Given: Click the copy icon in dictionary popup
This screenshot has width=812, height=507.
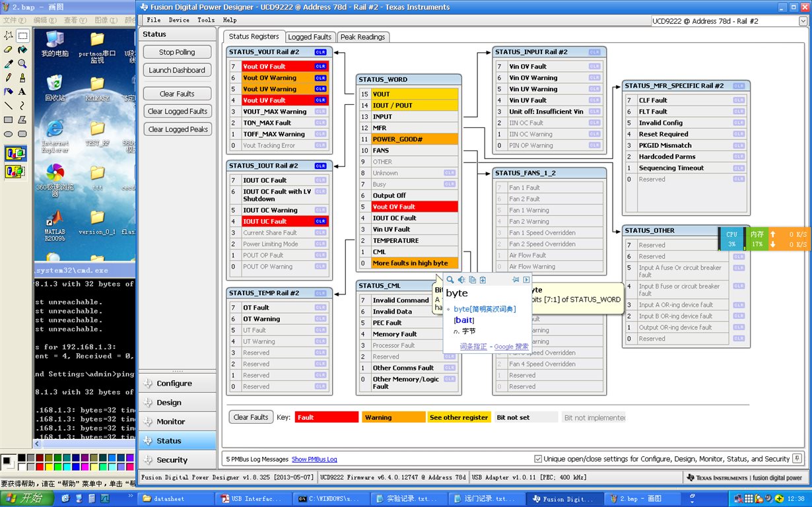Looking at the screenshot, I should click(x=472, y=280).
